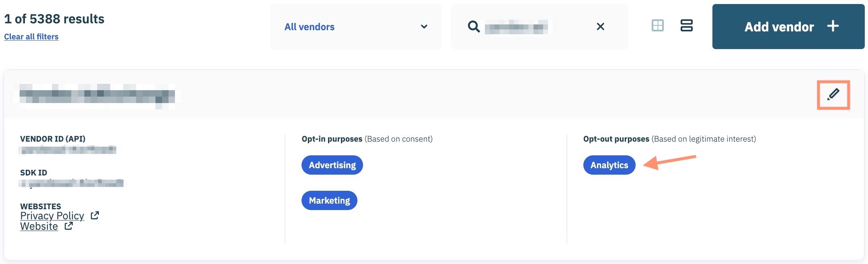Click the pencil edit vendor icon
868x264 pixels.
833,95
